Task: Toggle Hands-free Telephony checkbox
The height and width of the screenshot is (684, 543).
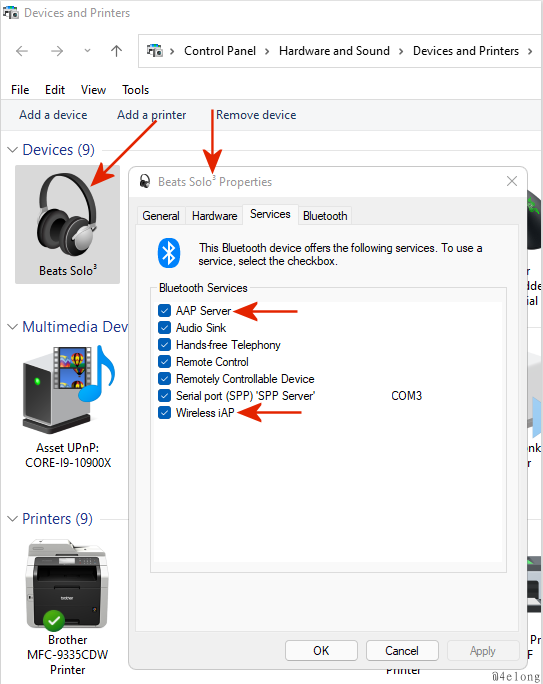Action: coord(164,345)
